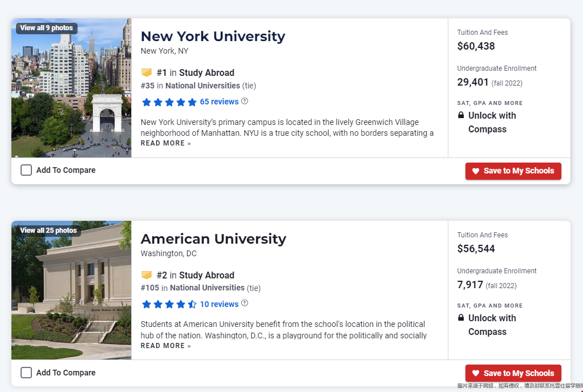Expand READ MORE for New York University
The image size is (583, 392).
pyautogui.click(x=166, y=143)
